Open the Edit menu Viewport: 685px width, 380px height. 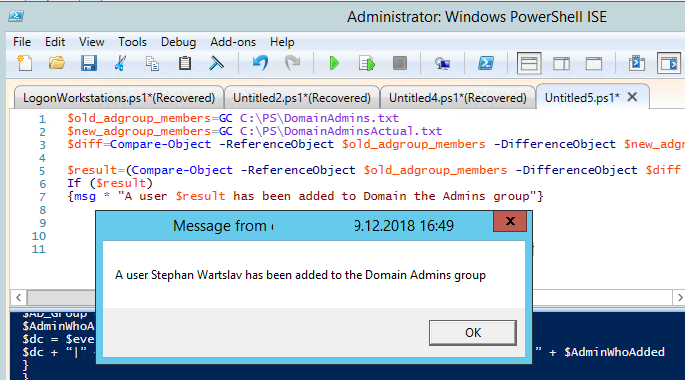55,42
